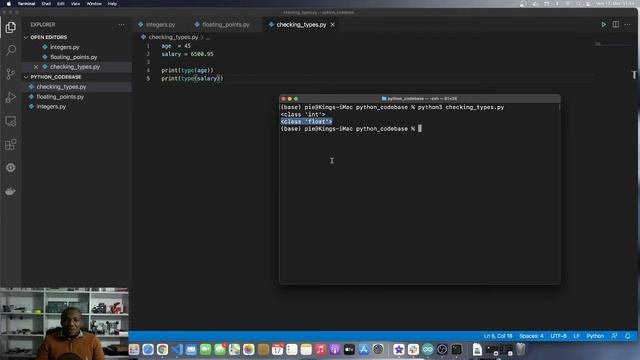
Task: Open Music app from the Dock
Action: 320,349
